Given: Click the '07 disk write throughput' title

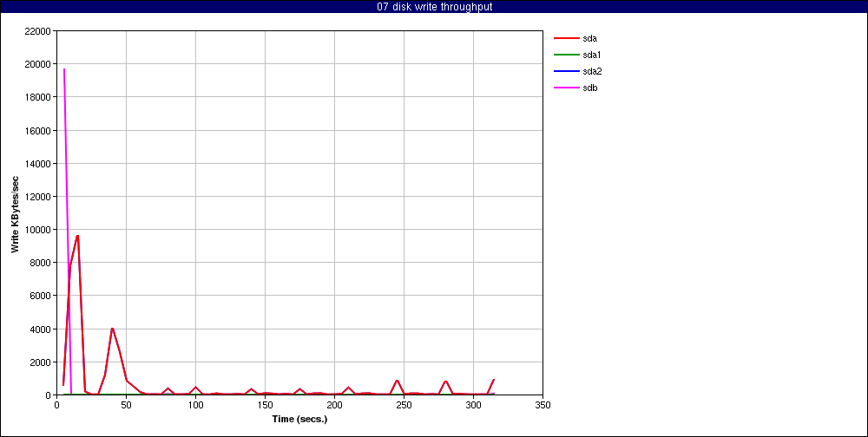Looking at the screenshot, I should [434, 7].
